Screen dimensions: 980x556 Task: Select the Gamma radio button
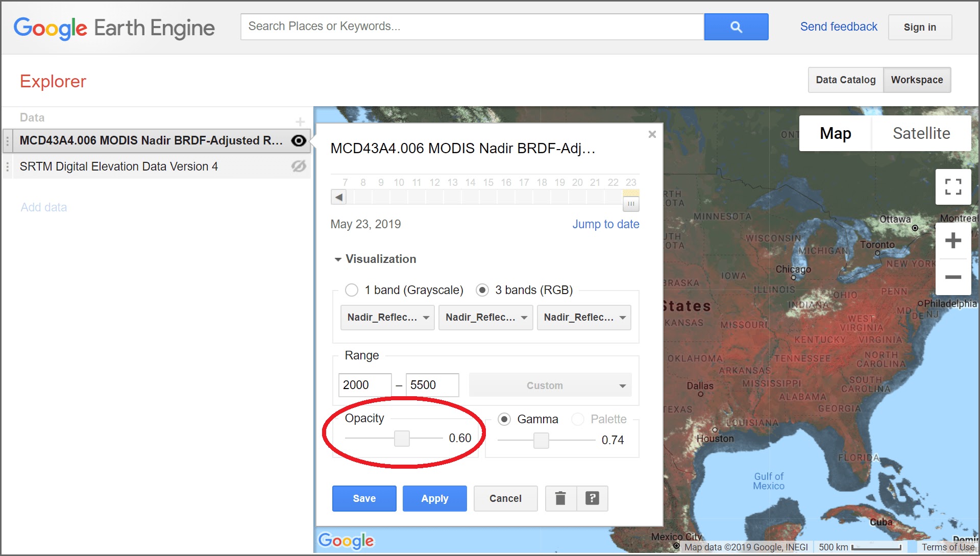click(x=504, y=419)
